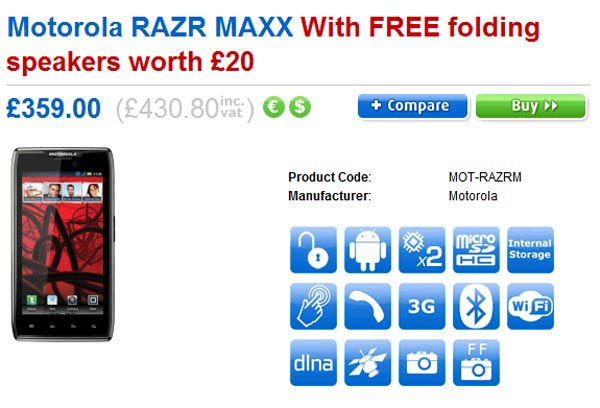
Task: Click the Internal Storage feature icon
Action: point(530,250)
